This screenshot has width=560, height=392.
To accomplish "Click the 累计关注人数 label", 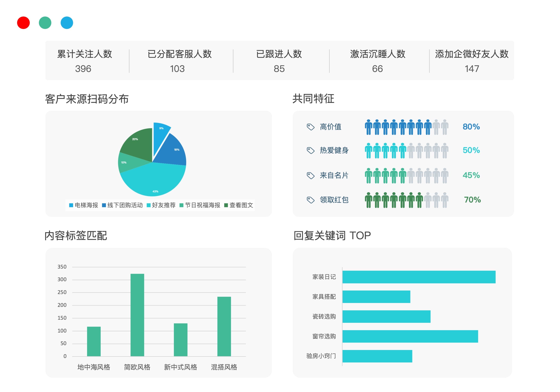I will (x=85, y=54).
